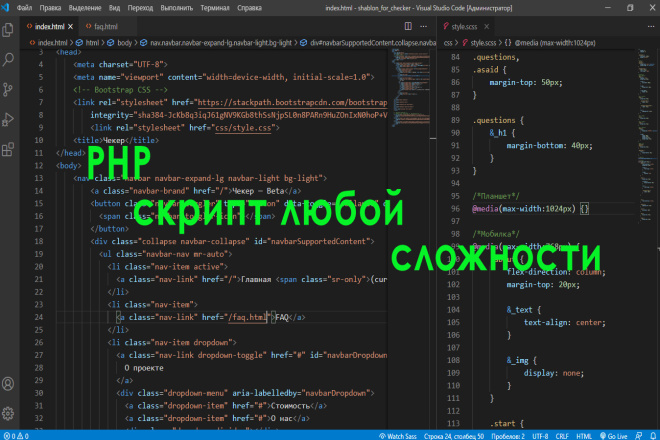Click line number 96 in style.scss
This screenshot has width=660, height=440.
coord(455,208)
